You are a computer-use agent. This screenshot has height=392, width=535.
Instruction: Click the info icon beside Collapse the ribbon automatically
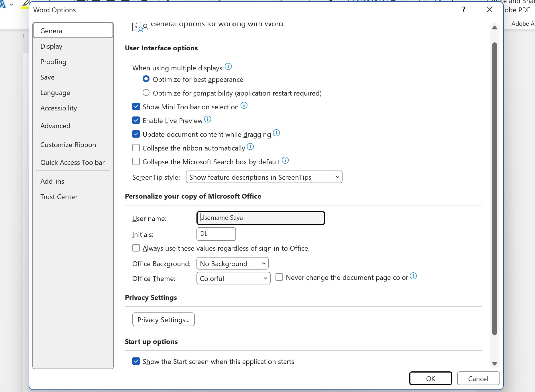(x=250, y=147)
